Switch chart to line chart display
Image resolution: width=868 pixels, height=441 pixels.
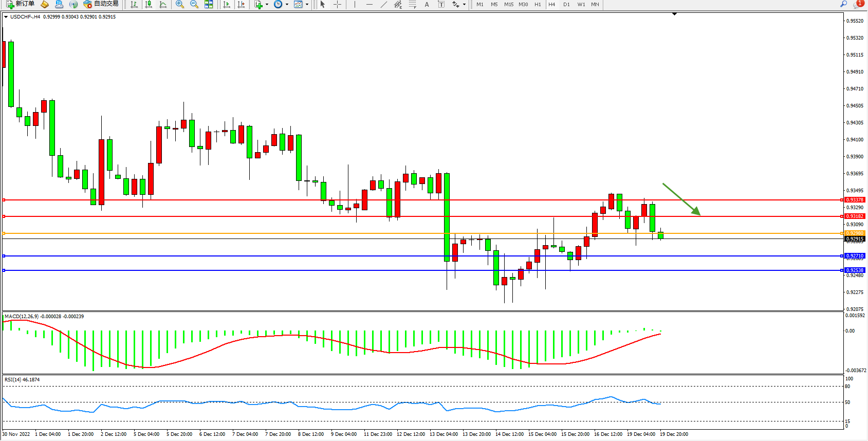(163, 4)
